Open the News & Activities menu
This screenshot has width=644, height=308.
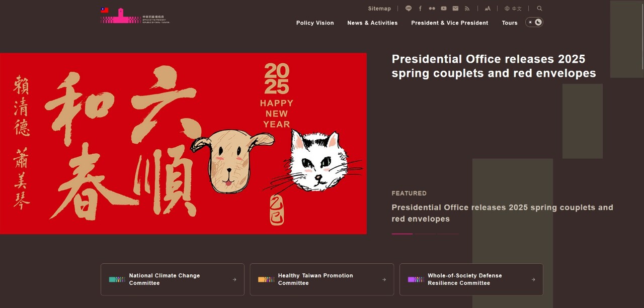[372, 23]
